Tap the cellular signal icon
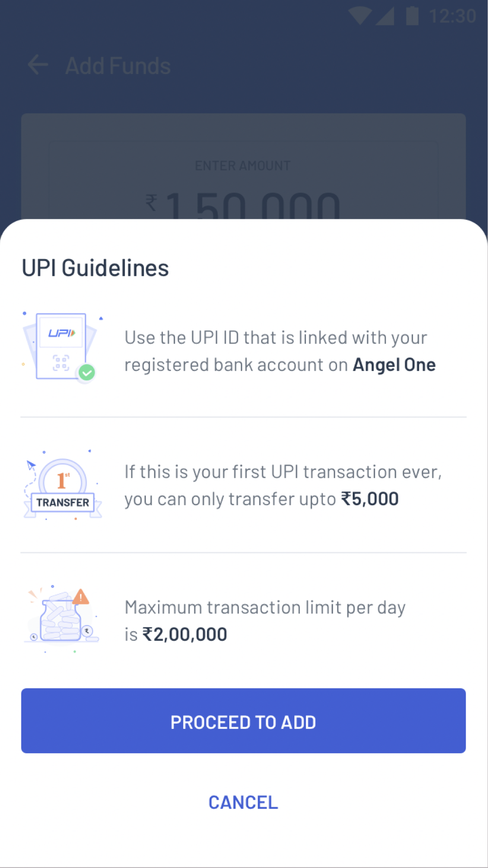 coord(385,16)
